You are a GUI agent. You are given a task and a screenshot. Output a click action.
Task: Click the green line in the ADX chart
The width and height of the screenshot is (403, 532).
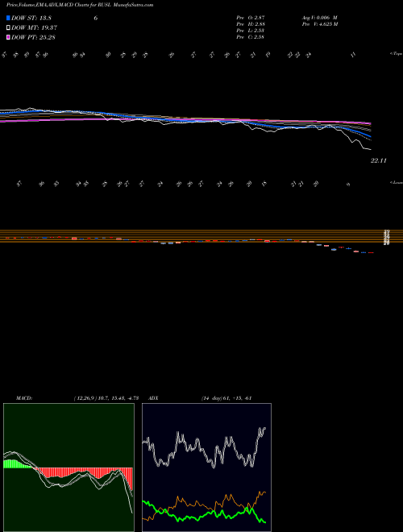click(204, 514)
